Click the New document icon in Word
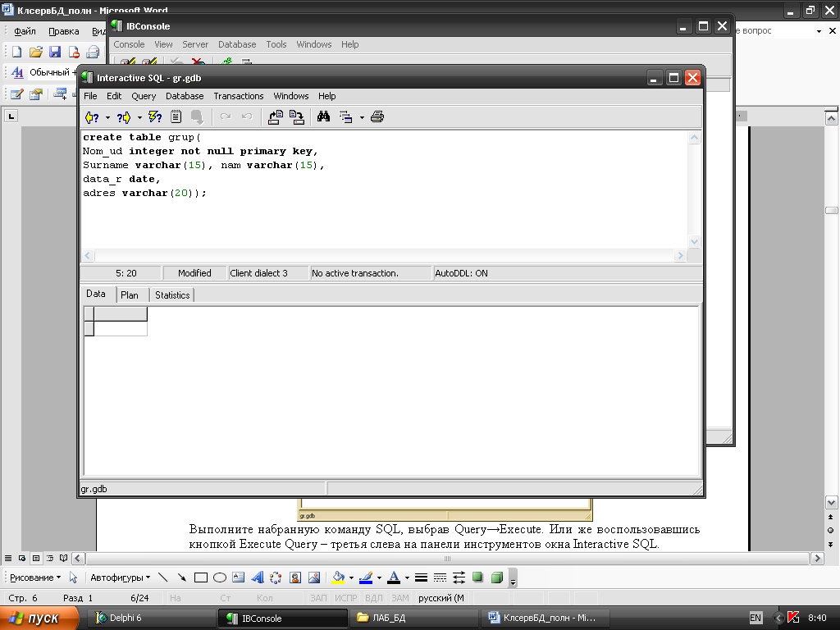The width and height of the screenshot is (840, 630). pos(17,52)
